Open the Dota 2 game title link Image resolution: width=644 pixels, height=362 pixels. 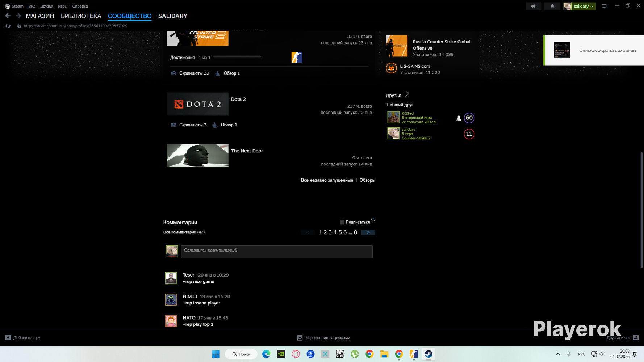click(x=238, y=99)
